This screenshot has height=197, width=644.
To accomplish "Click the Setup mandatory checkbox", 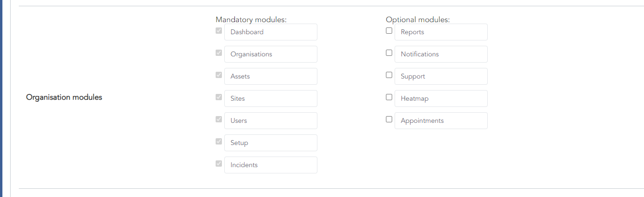I will point(219,142).
